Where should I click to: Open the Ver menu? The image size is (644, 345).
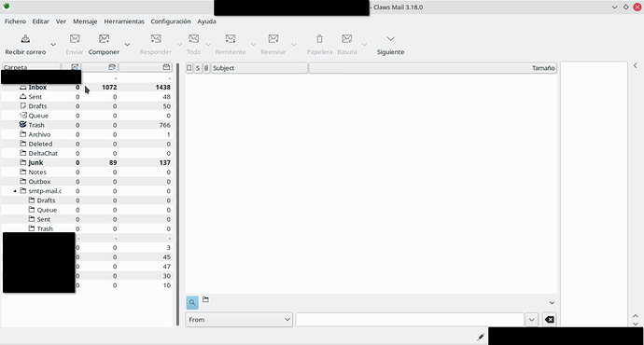coord(62,21)
